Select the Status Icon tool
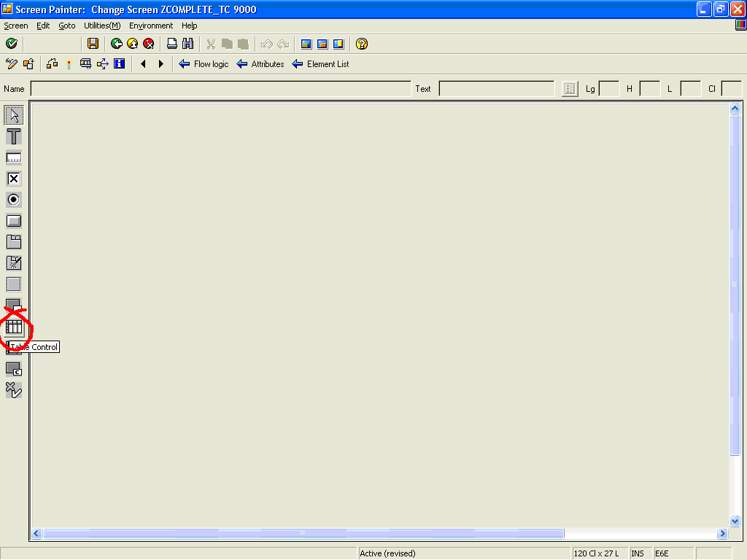Screen dimensions: 747x560 [14, 390]
